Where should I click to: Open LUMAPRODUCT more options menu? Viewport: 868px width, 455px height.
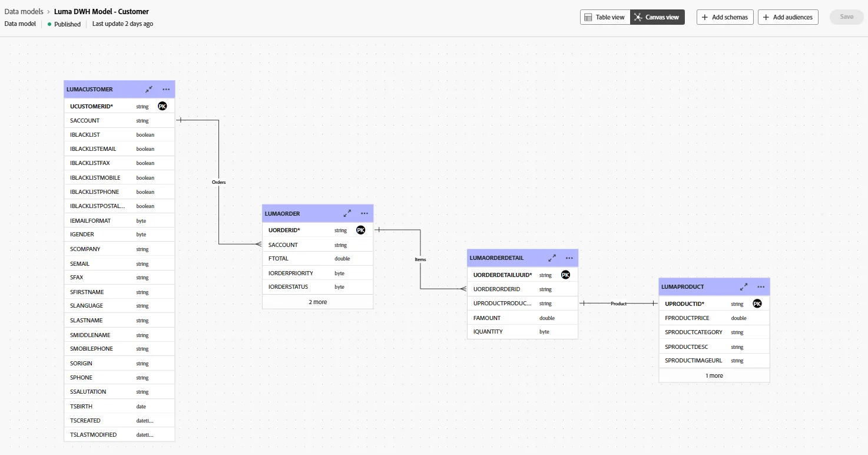point(761,286)
